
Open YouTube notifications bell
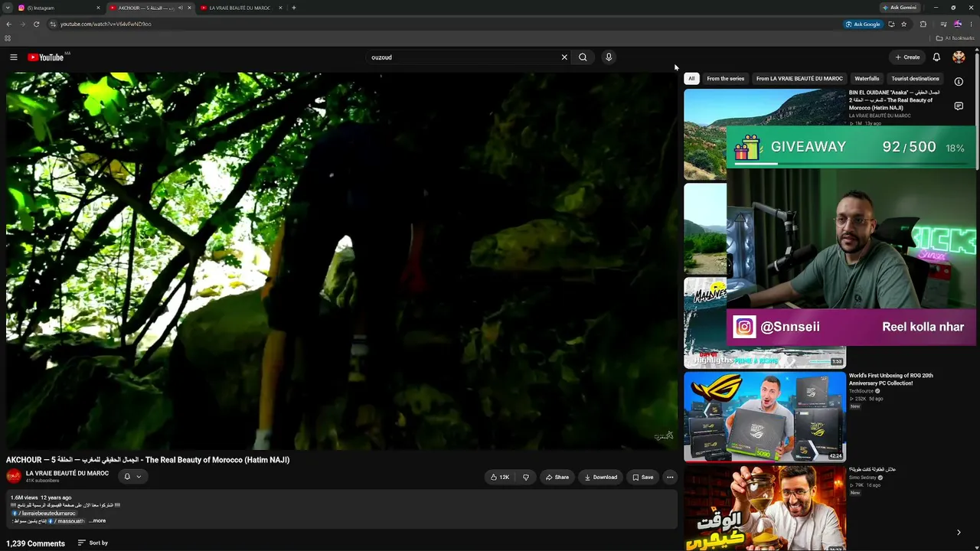(936, 57)
